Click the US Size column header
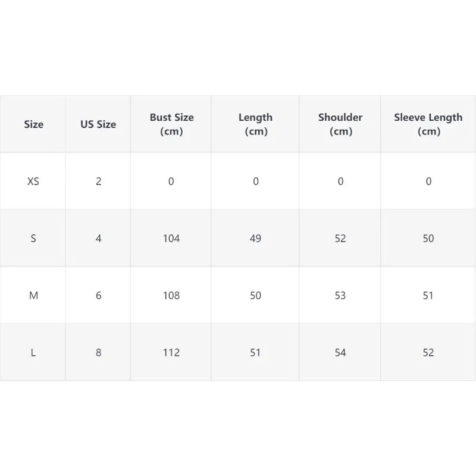 [x=98, y=124]
